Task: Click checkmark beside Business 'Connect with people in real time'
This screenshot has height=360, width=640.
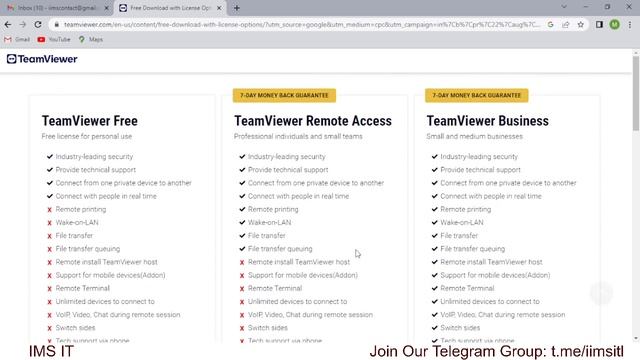Action: click(434, 196)
